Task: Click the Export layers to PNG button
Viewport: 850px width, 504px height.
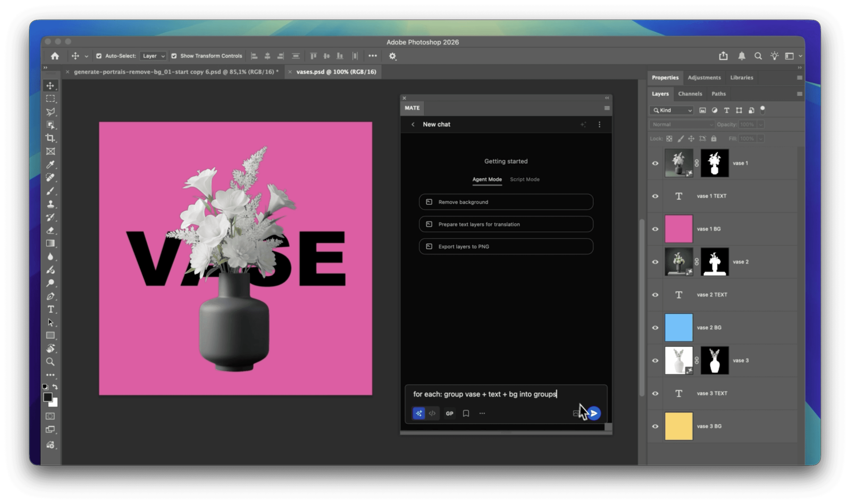Action: tap(505, 246)
